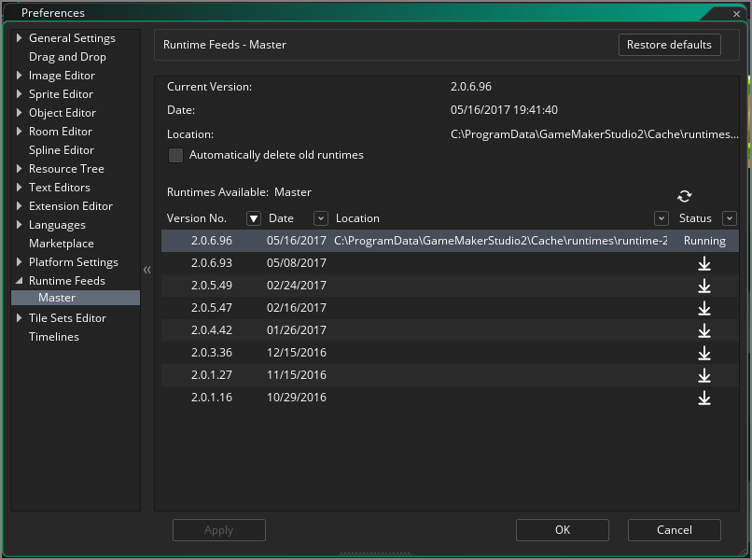Click the Version No. column header
Image resolution: width=752 pixels, height=560 pixels.
197,218
